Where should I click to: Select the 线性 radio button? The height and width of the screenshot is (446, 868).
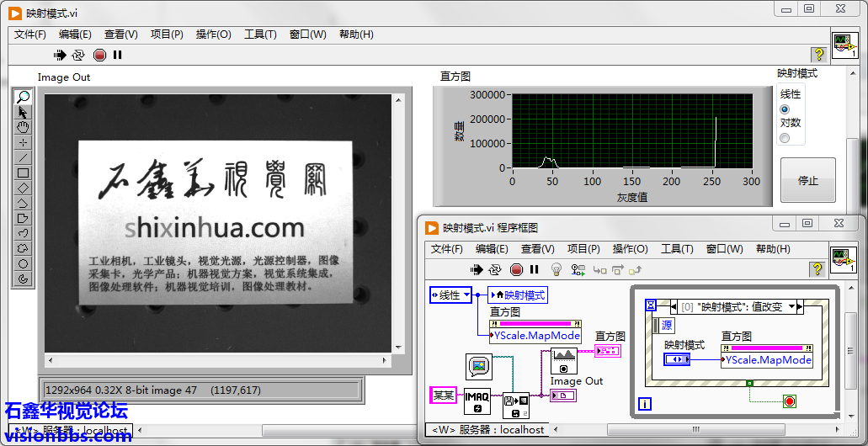point(785,109)
